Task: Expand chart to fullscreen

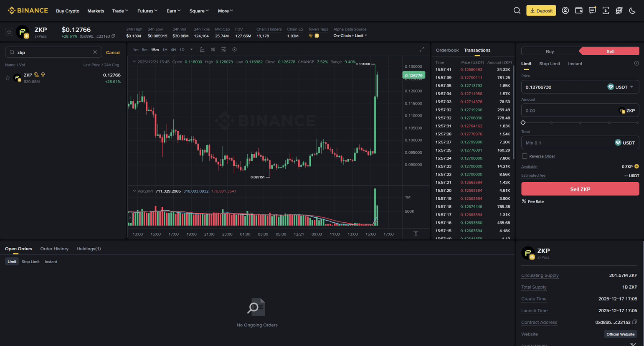Action: click(422, 49)
